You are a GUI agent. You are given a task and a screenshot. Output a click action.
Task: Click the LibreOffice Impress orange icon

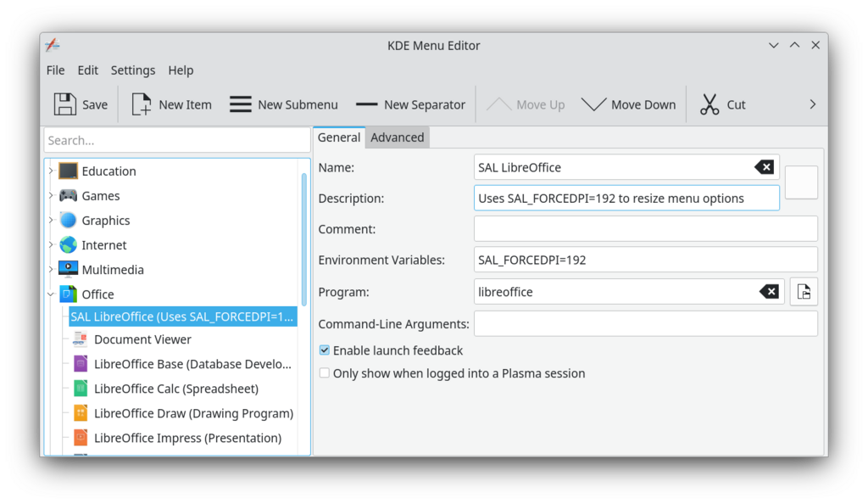coord(81,438)
